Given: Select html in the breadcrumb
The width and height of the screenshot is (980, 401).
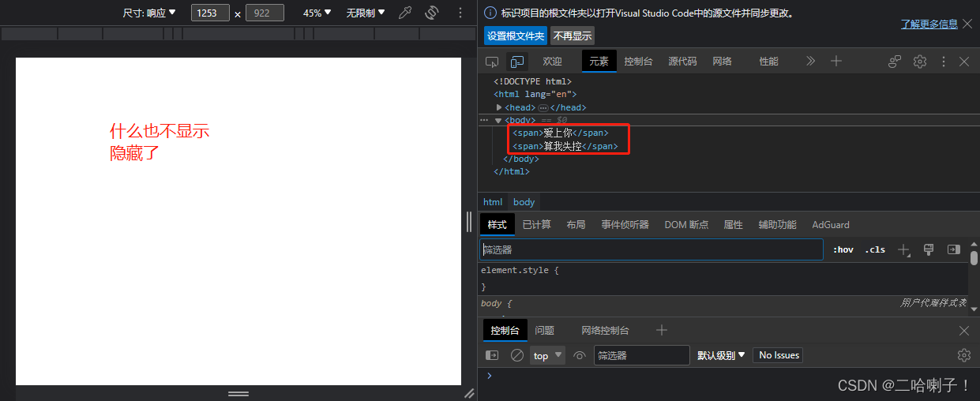Looking at the screenshot, I should [493, 202].
